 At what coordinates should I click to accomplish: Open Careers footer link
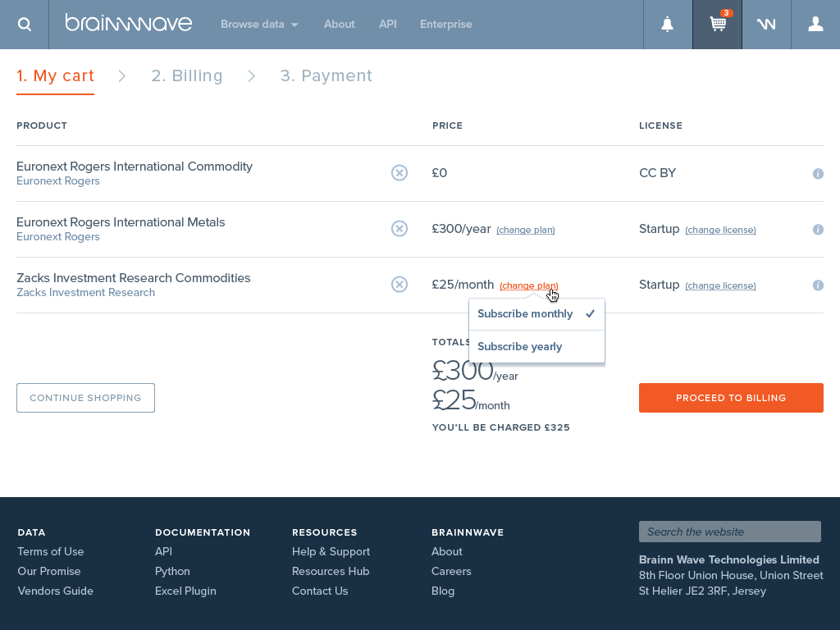coord(452,572)
